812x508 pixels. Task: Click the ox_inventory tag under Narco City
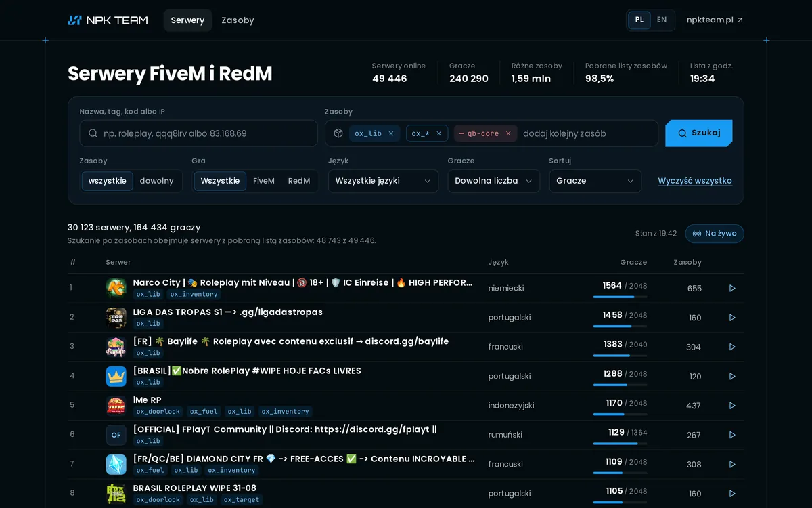coord(194,295)
